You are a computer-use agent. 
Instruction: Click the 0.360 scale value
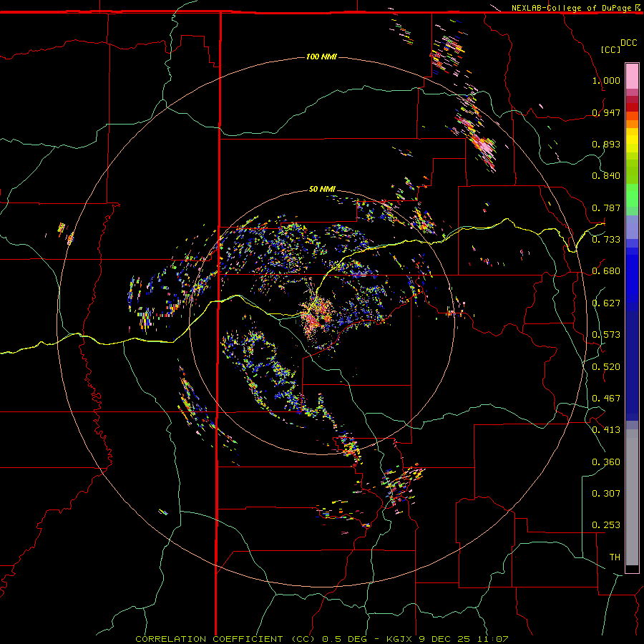pyautogui.click(x=606, y=462)
